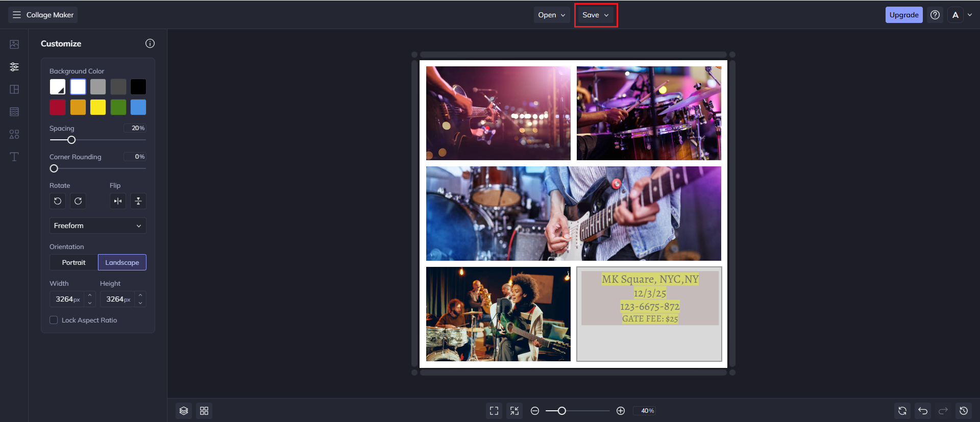Pick the red background swatch
Screen dimensions: 980x422
coord(58,107)
